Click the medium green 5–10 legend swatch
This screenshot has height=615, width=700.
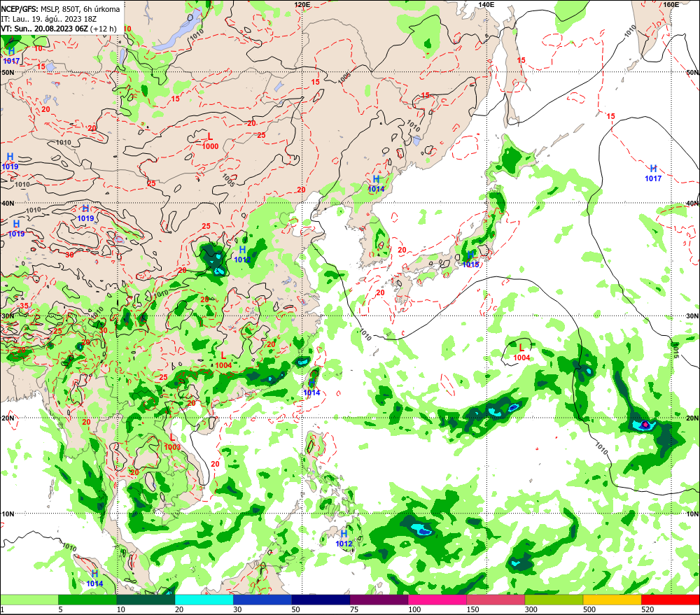87,600
